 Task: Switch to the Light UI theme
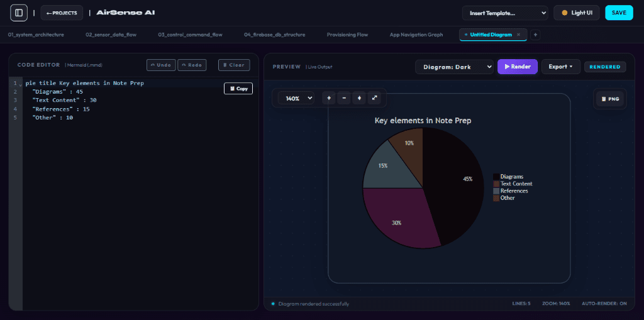(x=577, y=13)
